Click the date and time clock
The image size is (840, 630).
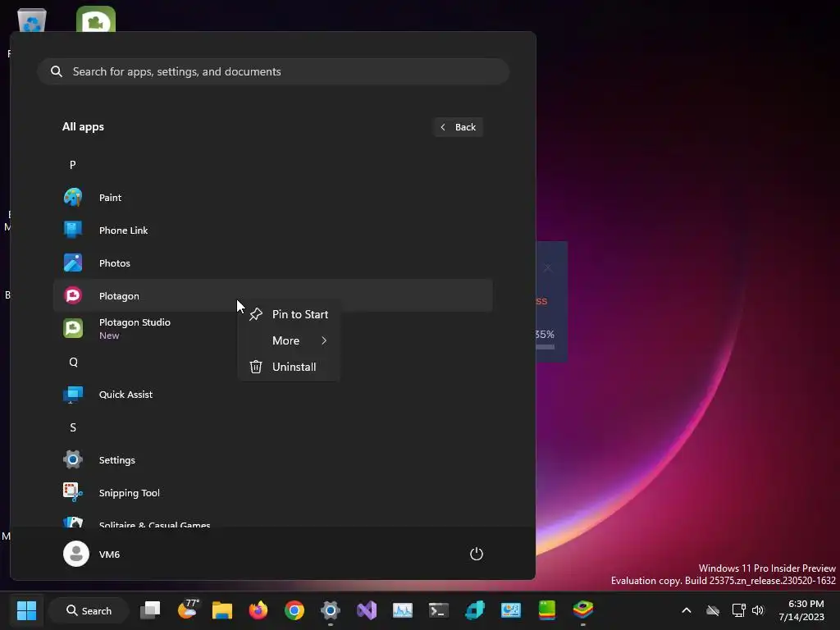(x=801, y=610)
